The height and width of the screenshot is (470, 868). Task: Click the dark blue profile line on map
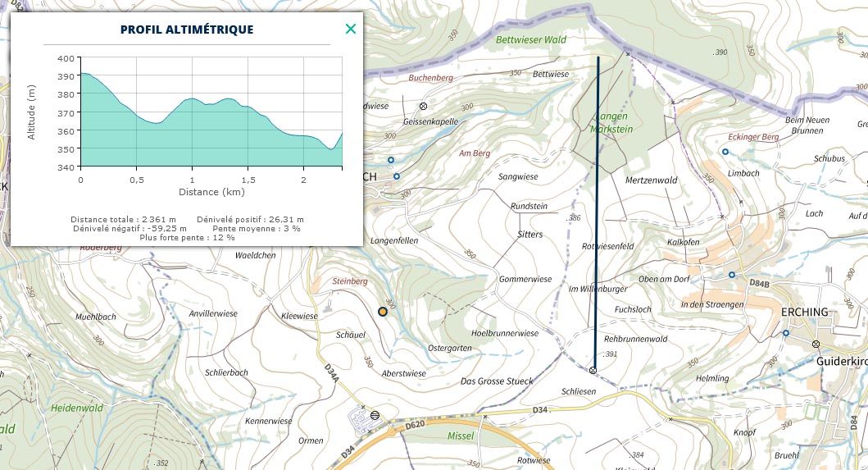click(597, 213)
